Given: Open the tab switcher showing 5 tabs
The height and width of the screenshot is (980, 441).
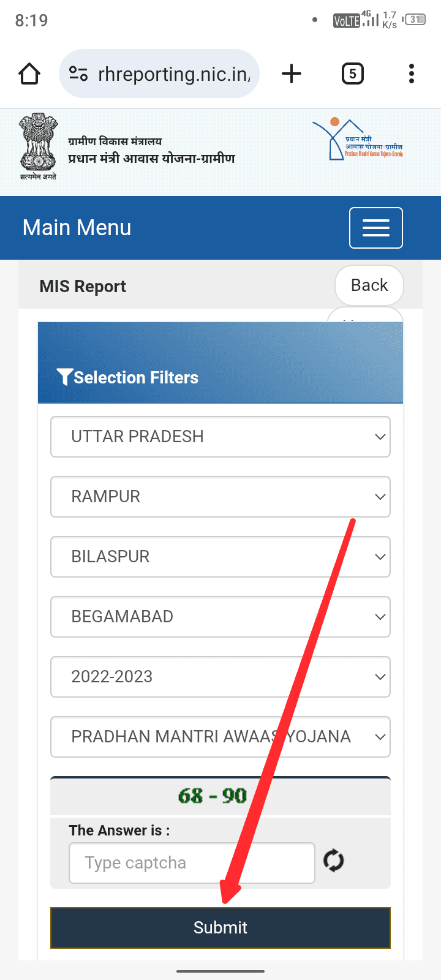Looking at the screenshot, I should click(352, 74).
